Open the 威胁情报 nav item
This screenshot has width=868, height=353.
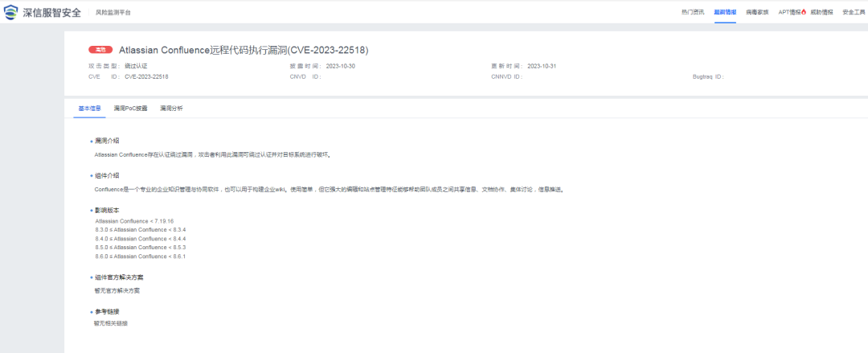click(822, 12)
